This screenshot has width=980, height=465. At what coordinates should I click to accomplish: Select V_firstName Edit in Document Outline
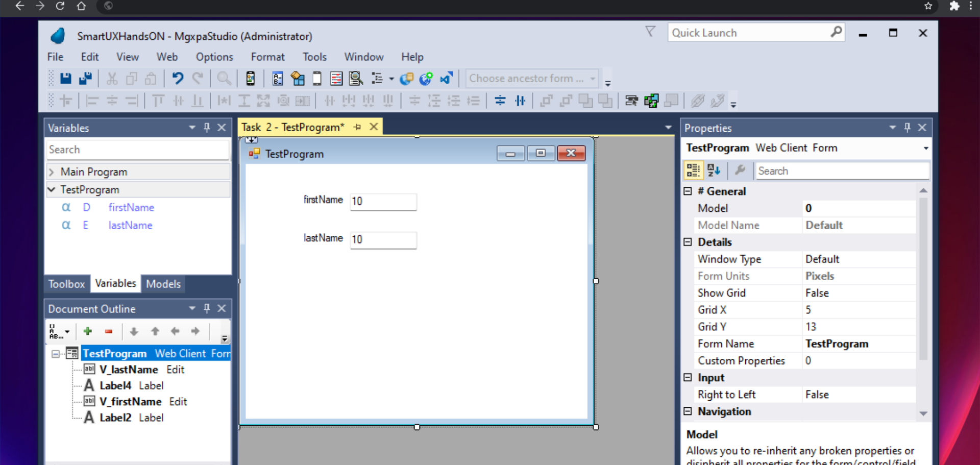click(131, 402)
